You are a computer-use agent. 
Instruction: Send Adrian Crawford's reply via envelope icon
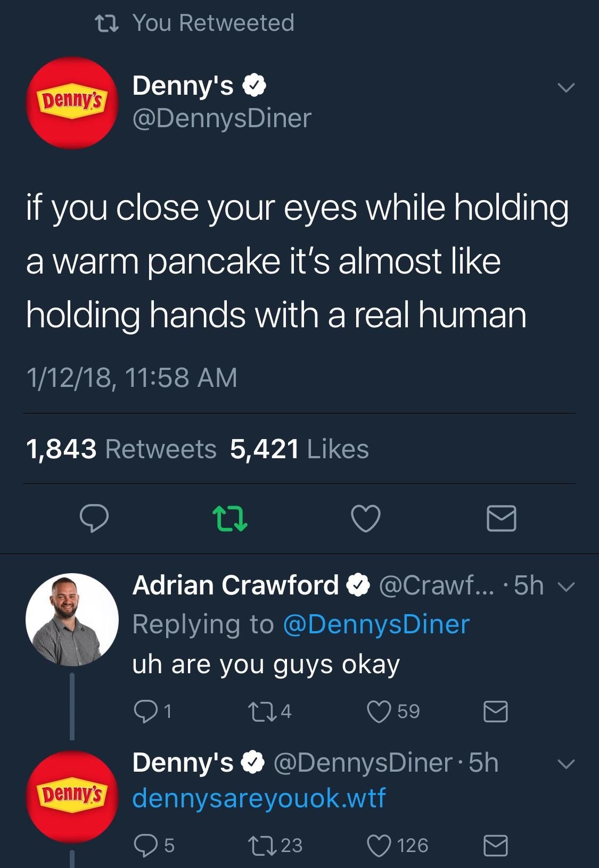(495, 712)
